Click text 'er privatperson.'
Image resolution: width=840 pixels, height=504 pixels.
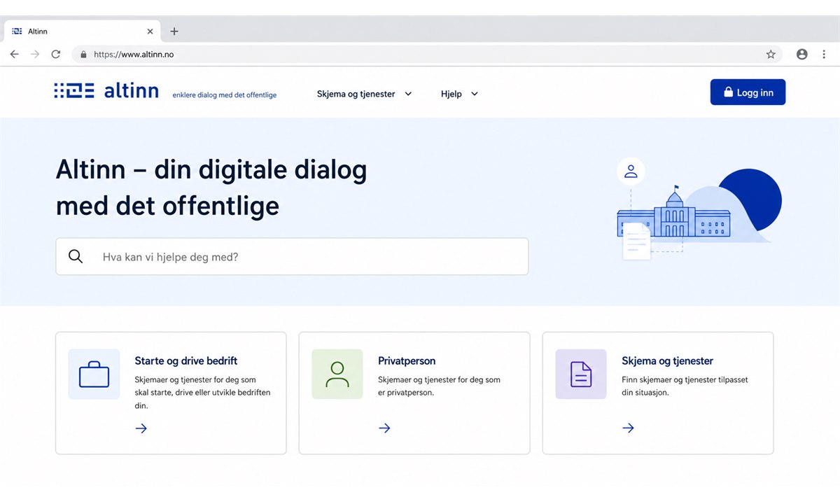407,393
